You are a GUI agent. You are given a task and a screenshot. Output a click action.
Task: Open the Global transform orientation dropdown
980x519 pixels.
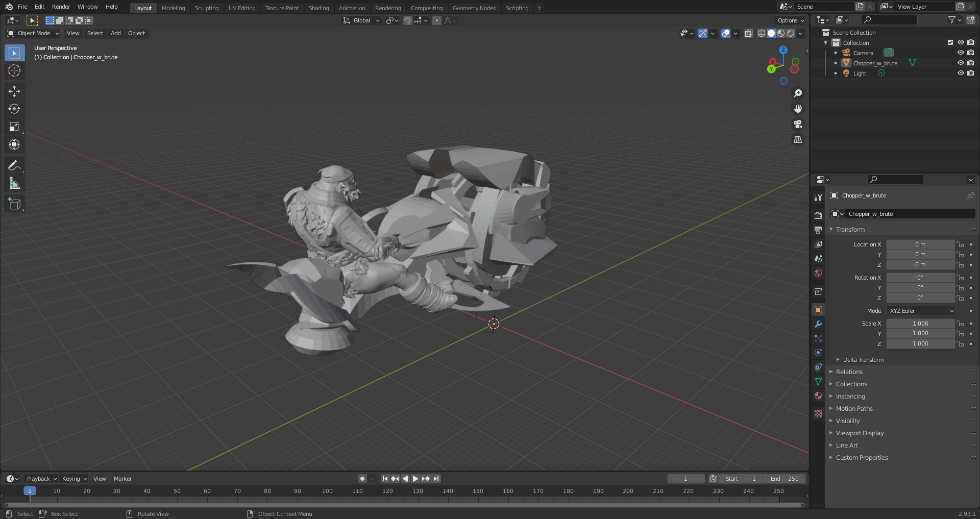click(x=361, y=20)
